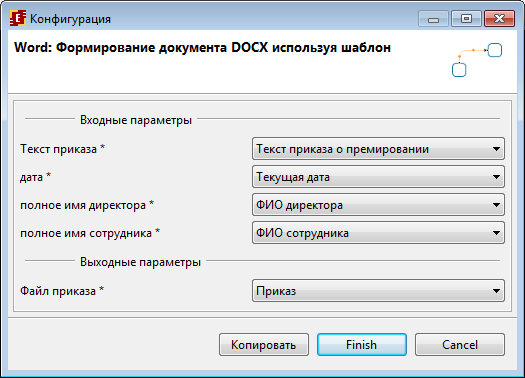Select the Текст приказа о премировании combo box
Screen dimensions: 525x378
[378, 149]
